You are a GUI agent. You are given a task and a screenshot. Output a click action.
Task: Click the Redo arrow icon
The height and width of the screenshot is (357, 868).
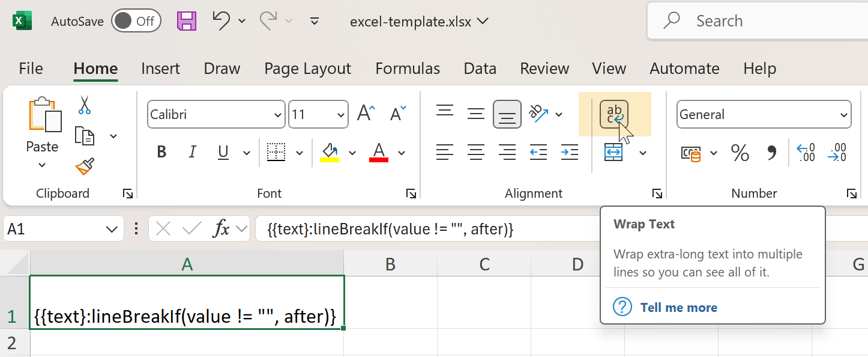click(x=268, y=21)
